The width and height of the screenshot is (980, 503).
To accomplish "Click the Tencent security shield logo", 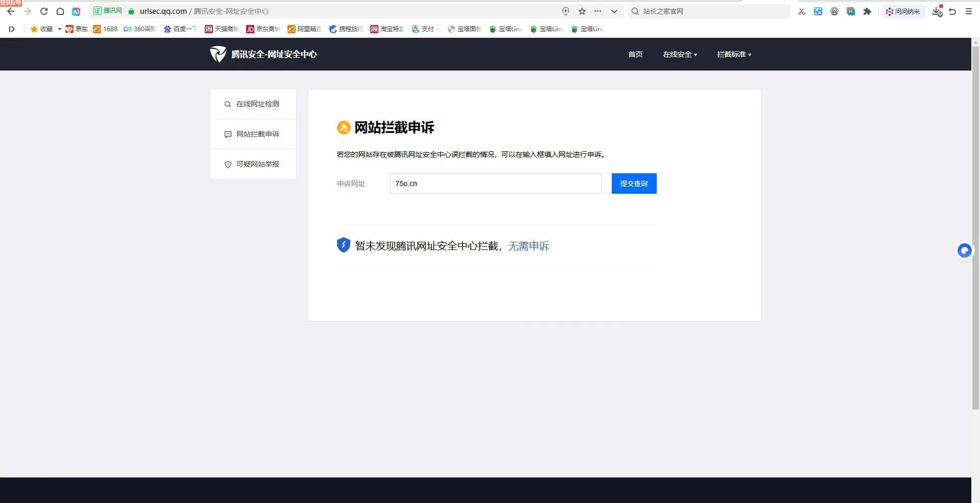I will [x=218, y=54].
